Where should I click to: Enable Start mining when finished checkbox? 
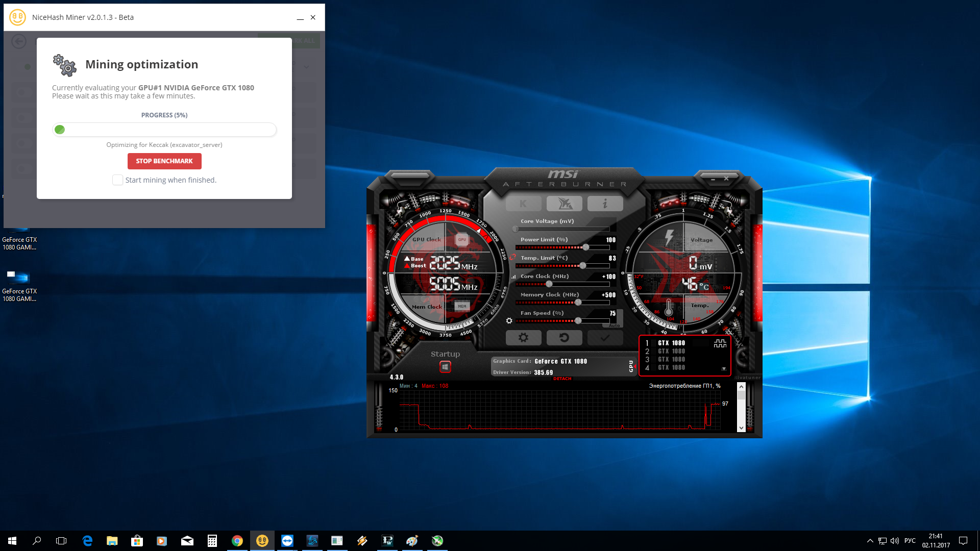pyautogui.click(x=117, y=180)
